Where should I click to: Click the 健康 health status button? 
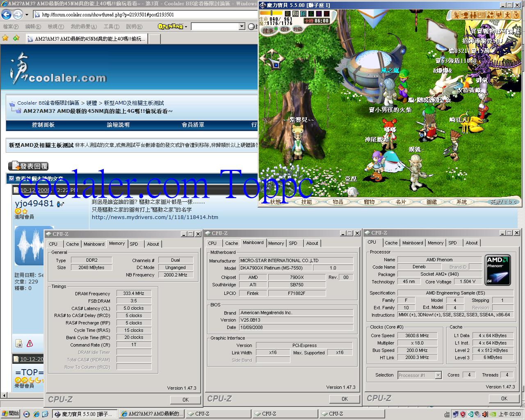click(x=269, y=30)
